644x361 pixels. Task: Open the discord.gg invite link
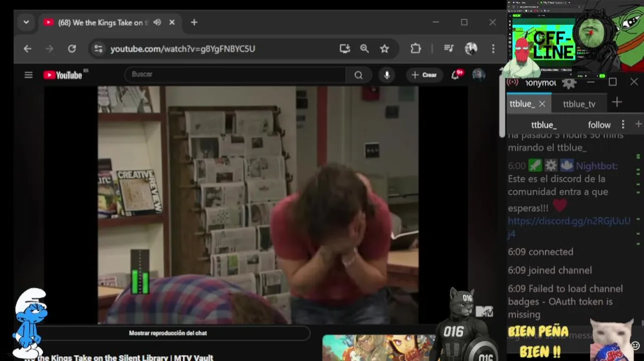569,227
